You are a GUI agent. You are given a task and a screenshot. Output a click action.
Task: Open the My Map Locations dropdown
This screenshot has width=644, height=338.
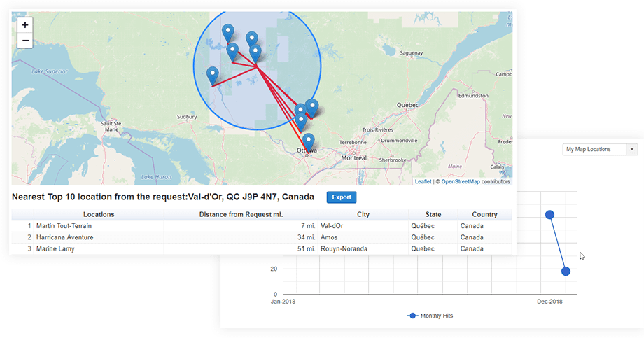[594, 149]
